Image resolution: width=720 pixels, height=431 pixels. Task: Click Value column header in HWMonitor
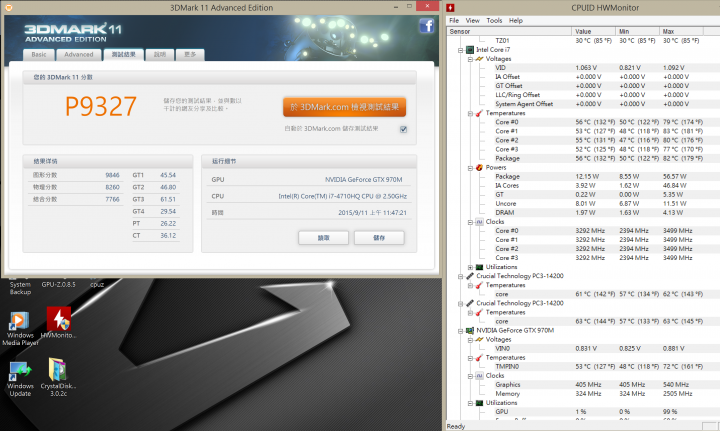[593, 31]
